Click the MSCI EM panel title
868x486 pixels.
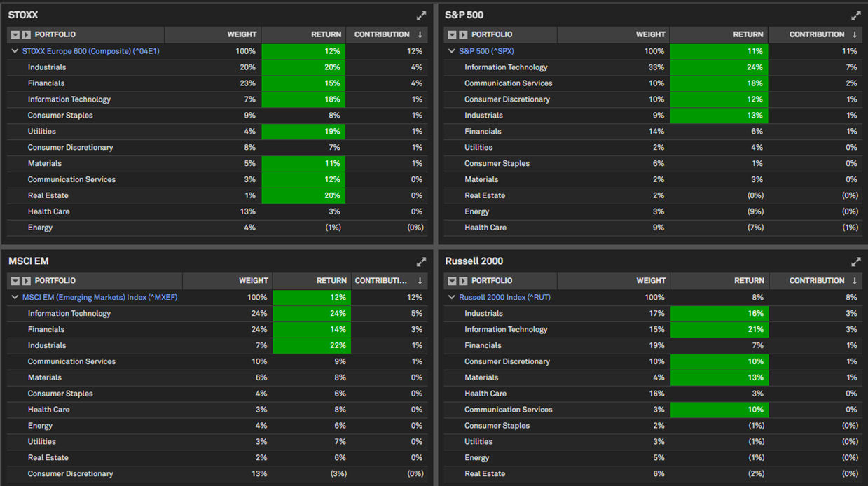[29, 261]
